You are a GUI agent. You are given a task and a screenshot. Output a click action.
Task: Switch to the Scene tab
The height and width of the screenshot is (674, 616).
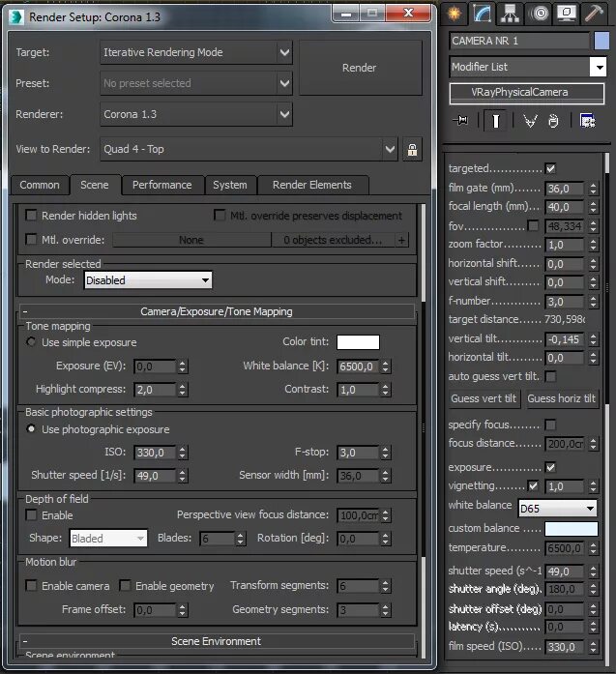coord(95,185)
